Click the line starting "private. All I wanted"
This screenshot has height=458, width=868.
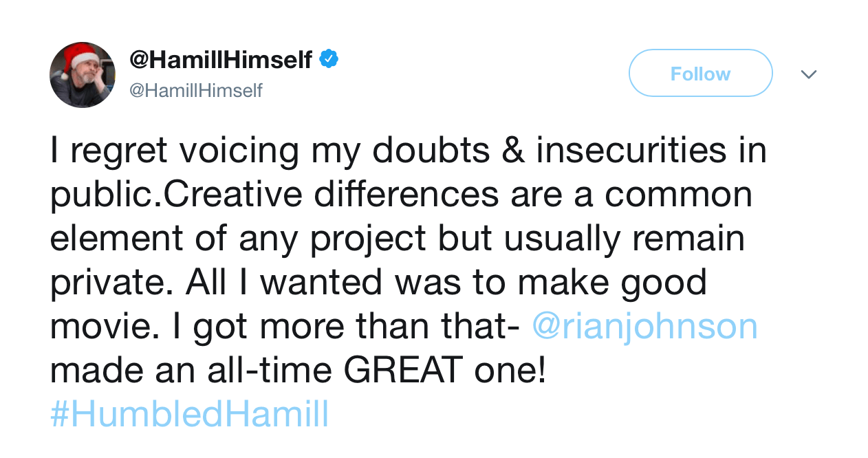(x=378, y=283)
